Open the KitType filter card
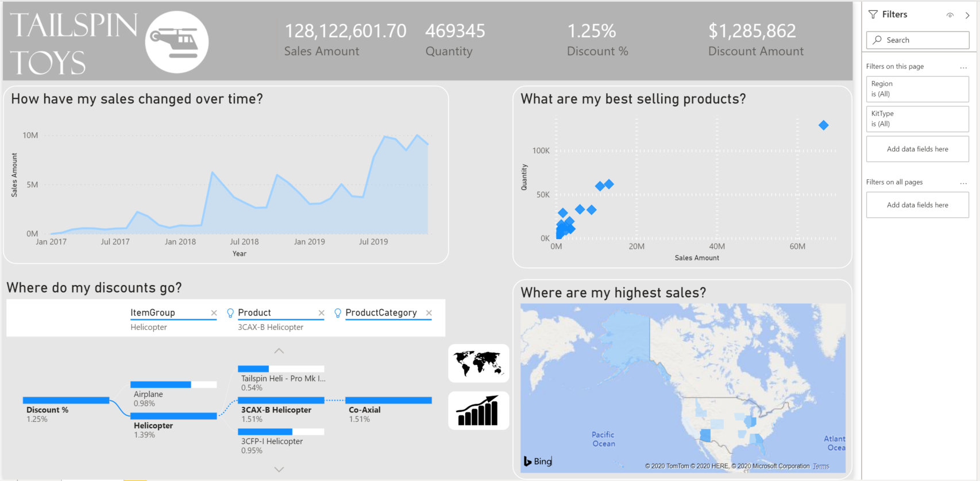 pos(917,119)
